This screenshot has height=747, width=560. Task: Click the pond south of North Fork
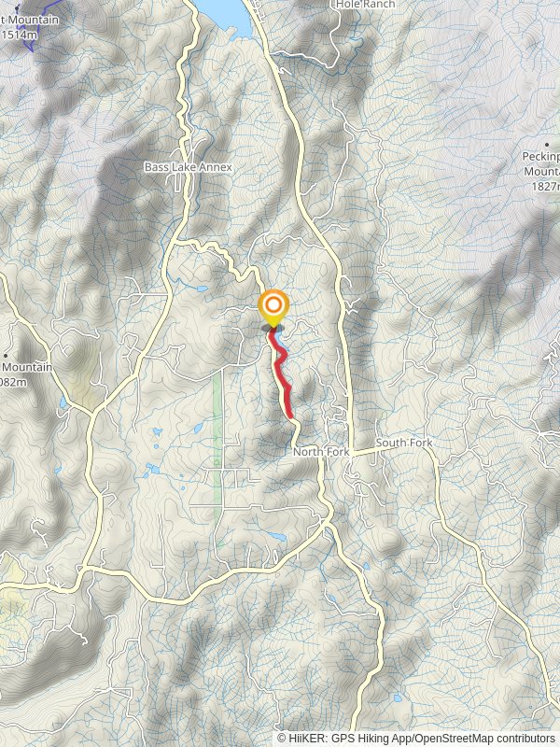[276, 536]
